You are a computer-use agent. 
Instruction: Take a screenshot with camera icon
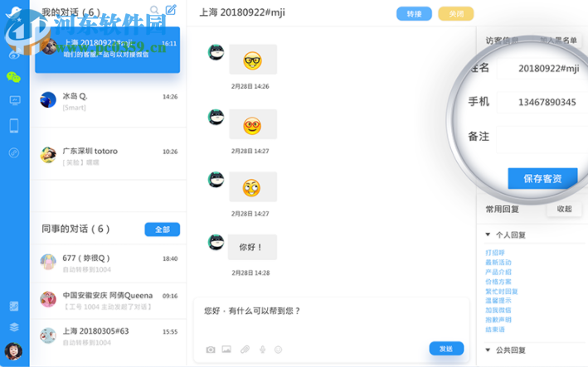(x=211, y=350)
